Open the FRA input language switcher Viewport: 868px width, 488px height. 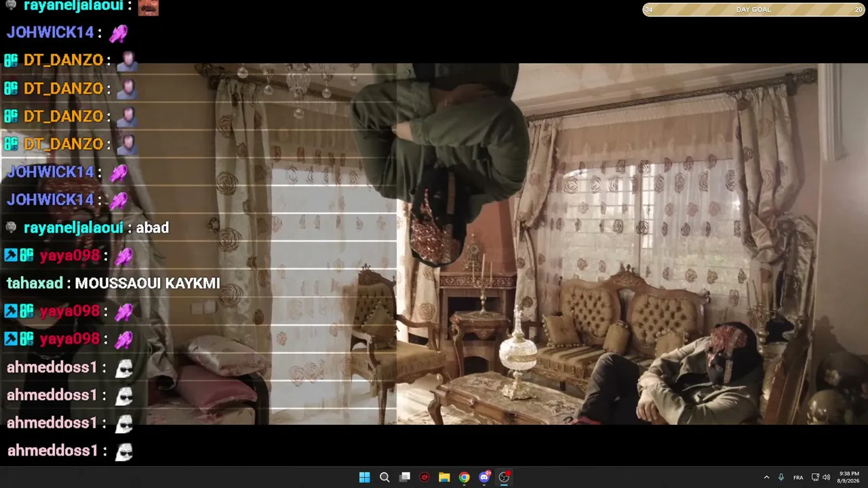point(798,477)
